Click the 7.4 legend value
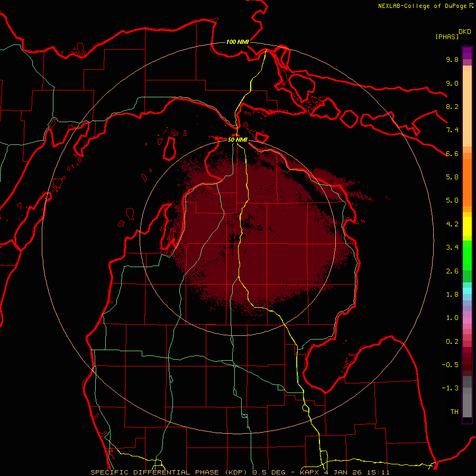The width and height of the screenshot is (476, 476). pyautogui.click(x=452, y=130)
